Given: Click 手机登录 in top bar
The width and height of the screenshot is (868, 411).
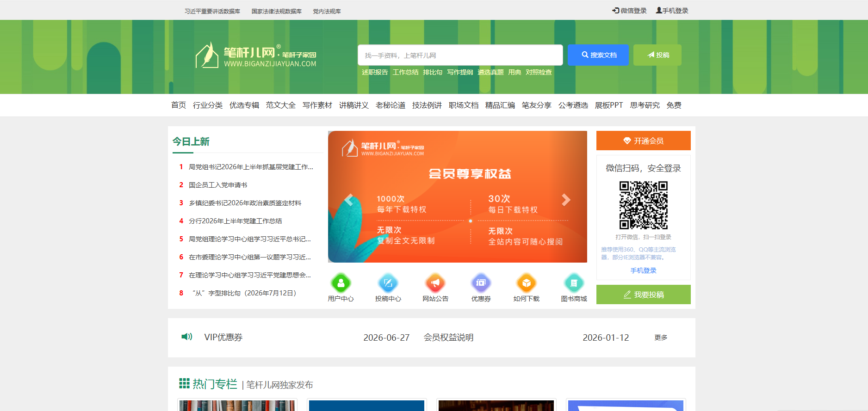Looking at the screenshot, I should pos(672,11).
